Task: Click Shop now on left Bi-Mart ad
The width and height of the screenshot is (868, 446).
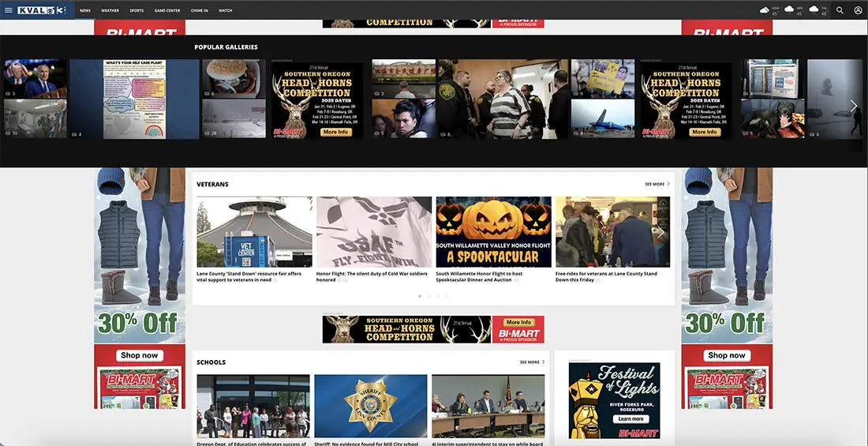Action: click(x=140, y=355)
